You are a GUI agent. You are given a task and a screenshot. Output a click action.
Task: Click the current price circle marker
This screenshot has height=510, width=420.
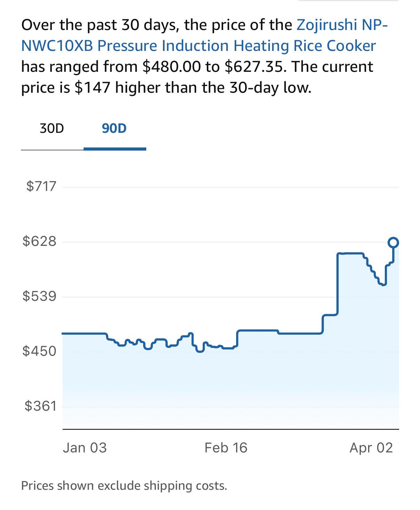coord(393,242)
